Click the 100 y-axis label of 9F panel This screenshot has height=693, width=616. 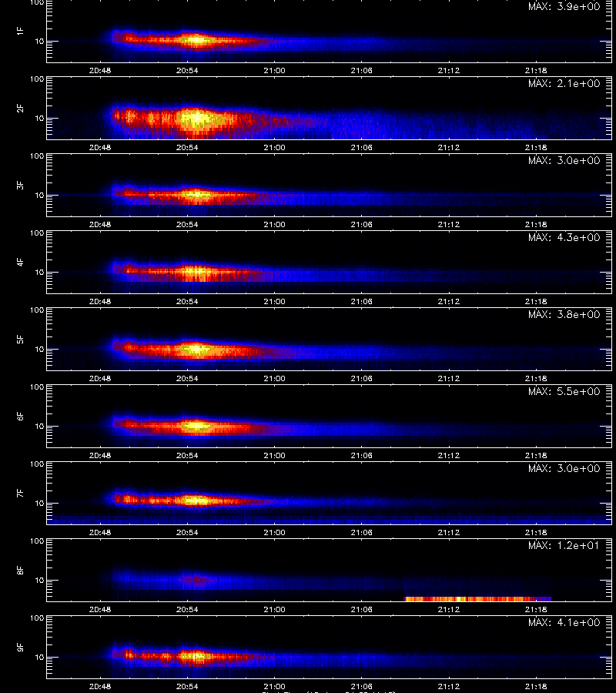(x=37, y=618)
